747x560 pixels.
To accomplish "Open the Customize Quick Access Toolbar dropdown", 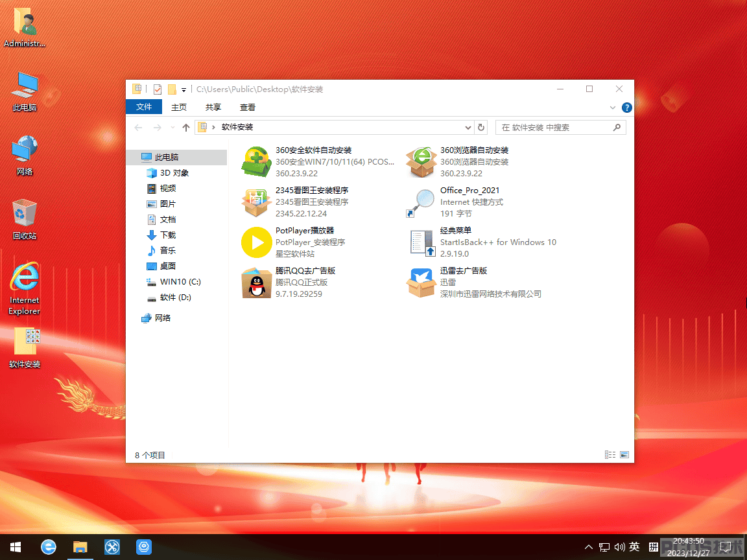I will pos(184,89).
